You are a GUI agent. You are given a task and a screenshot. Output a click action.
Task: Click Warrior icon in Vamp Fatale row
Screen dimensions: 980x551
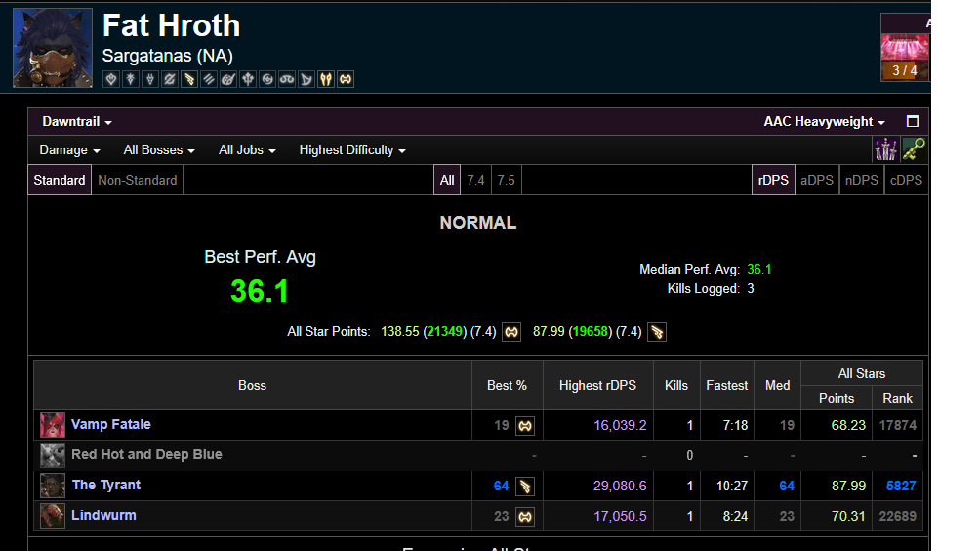click(x=525, y=426)
